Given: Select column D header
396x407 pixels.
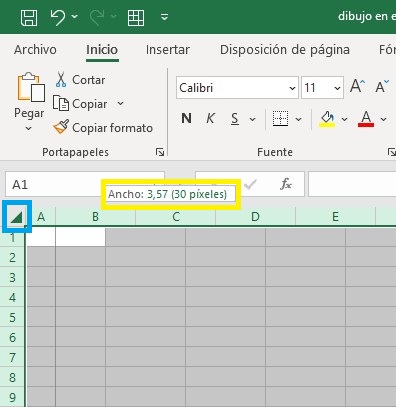Looking at the screenshot, I should click(255, 217).
